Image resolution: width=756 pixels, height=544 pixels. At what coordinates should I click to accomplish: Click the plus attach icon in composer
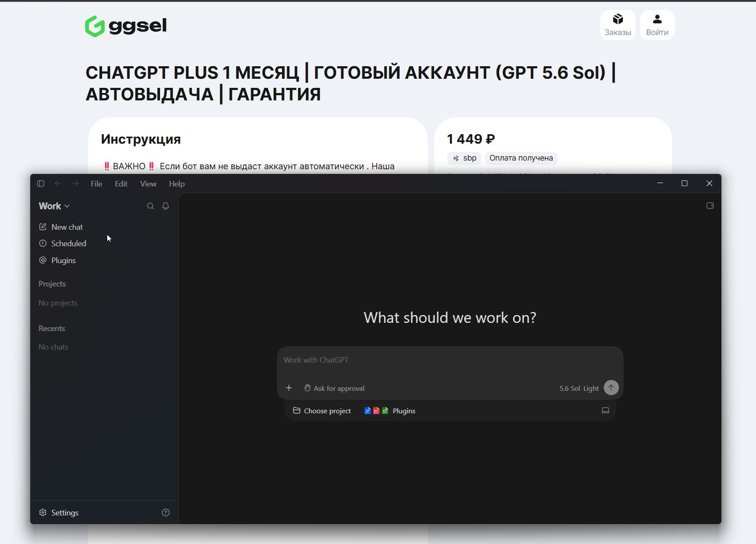tap(289, 388)
